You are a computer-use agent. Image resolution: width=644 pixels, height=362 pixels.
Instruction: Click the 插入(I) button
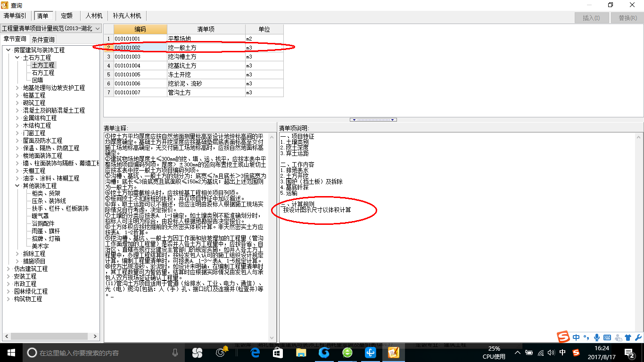click(x=591, y=18)
